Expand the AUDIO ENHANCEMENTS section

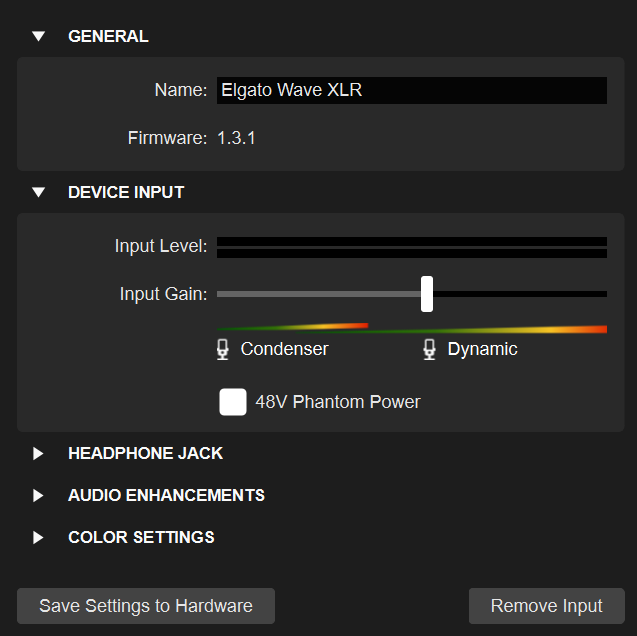[38, 495]
